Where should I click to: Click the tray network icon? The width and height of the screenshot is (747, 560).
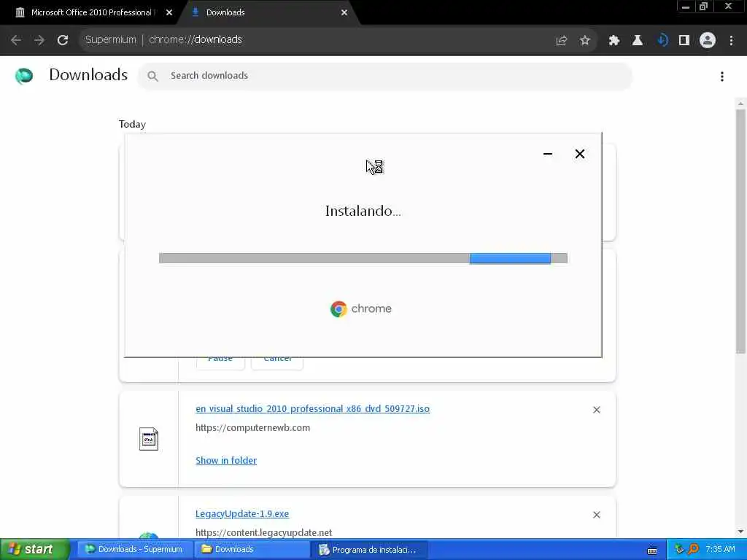click(x=679, y=550)
